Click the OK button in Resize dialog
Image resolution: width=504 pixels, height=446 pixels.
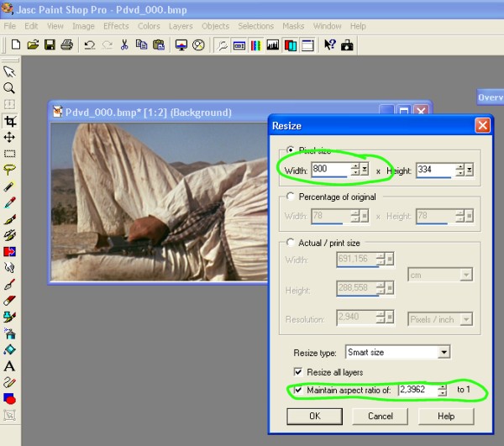point(314,416)
